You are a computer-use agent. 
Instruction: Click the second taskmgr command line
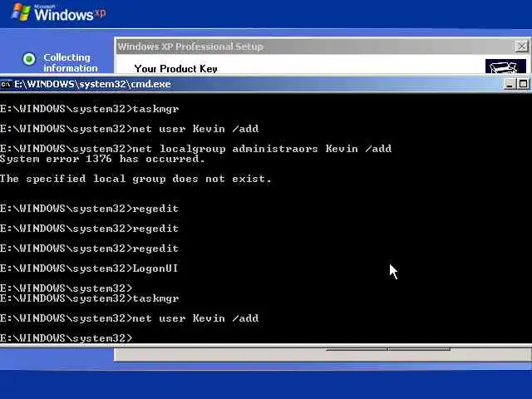coord(90,298)
